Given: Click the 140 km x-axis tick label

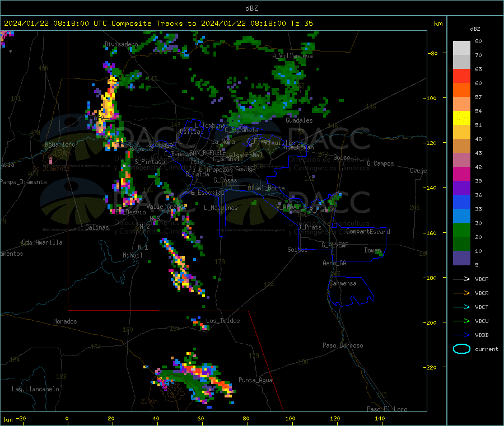Looking at the screenshot, I should click(380, 418).
